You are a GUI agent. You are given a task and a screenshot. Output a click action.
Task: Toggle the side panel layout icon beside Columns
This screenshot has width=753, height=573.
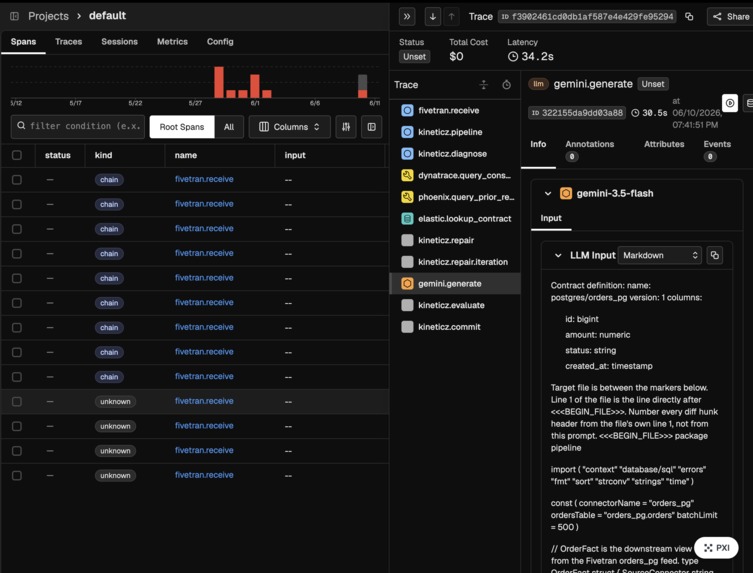coord(371,127)
